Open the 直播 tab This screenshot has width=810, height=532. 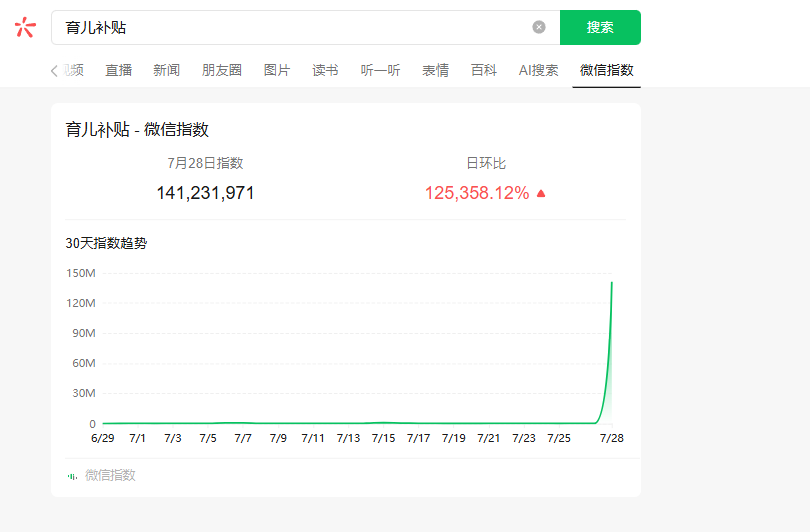click(x=118, y=70)
